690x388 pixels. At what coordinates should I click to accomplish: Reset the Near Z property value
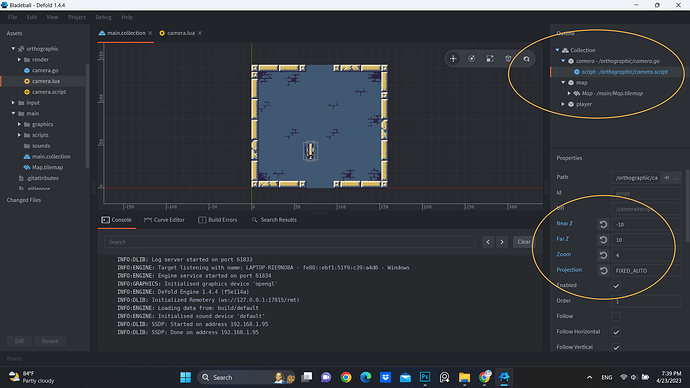(603, 224)
